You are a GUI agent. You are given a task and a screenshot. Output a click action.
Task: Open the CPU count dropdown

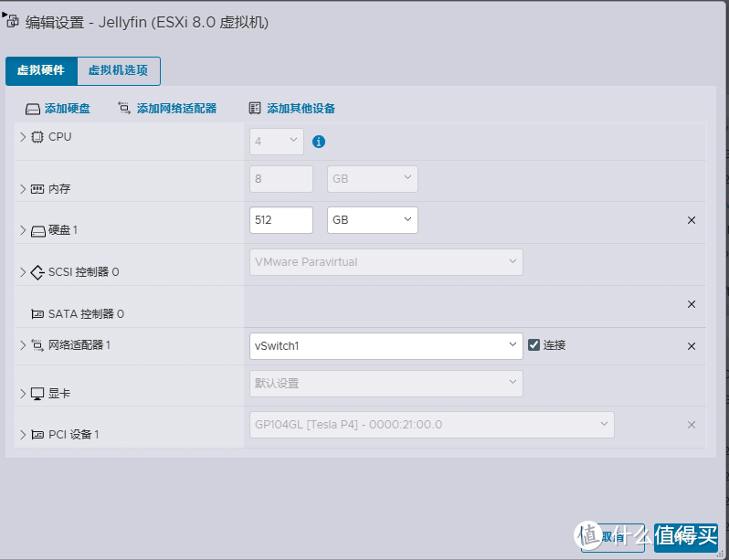coord(277,142)
